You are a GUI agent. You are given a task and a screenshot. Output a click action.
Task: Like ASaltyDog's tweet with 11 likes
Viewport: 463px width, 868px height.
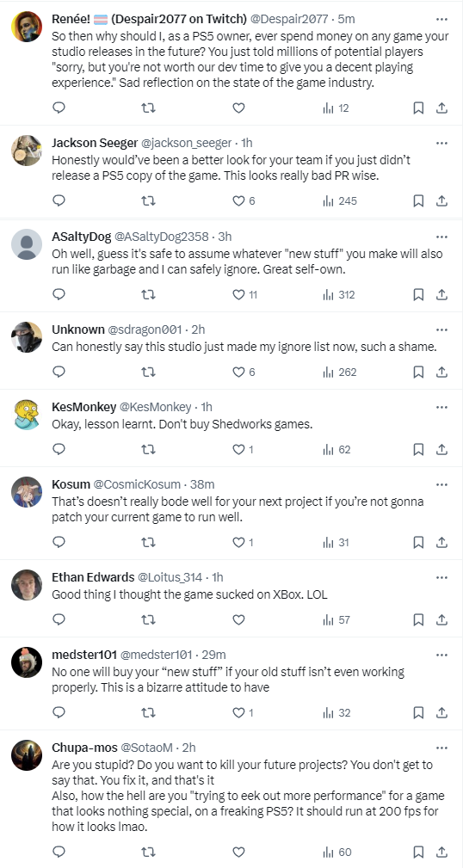[244, 294]
